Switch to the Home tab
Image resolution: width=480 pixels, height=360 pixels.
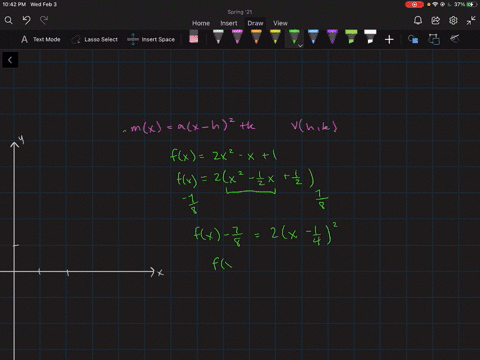tap(201, 23)
